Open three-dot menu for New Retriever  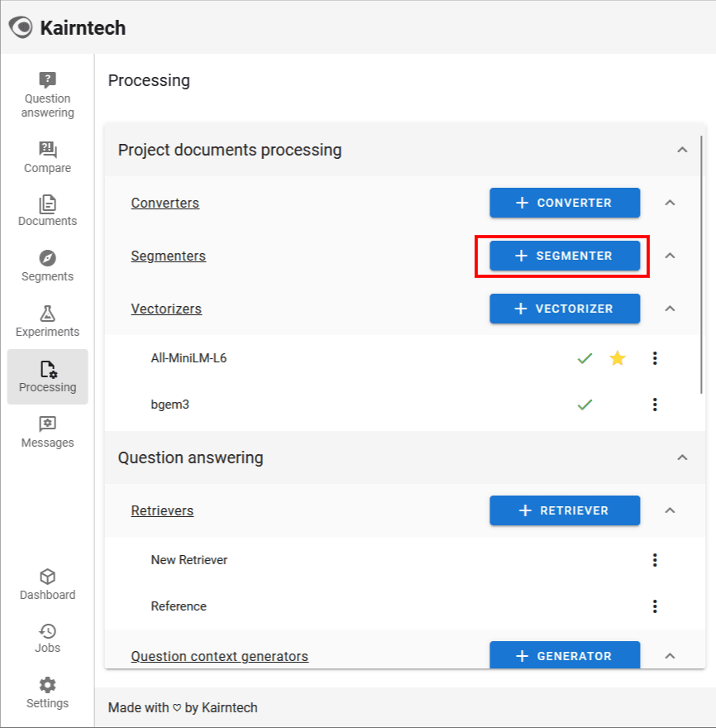(x=655, y=560)
